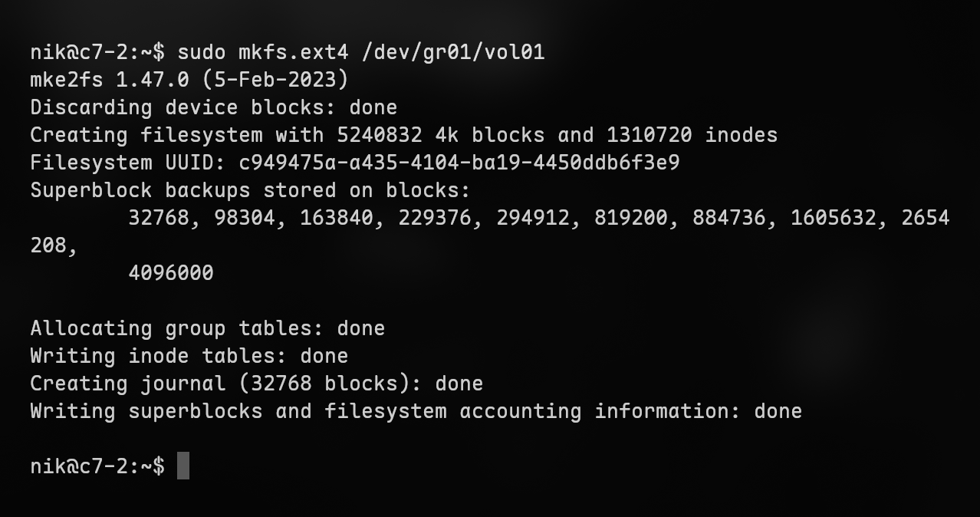
Task: Click the "Creating journal (32768 blocks)" line
Action: click(x=256, y=384)
